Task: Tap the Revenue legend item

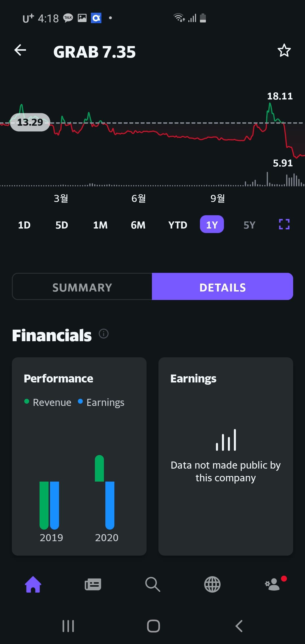Action: pyautogui.click(x=48, y=402)
